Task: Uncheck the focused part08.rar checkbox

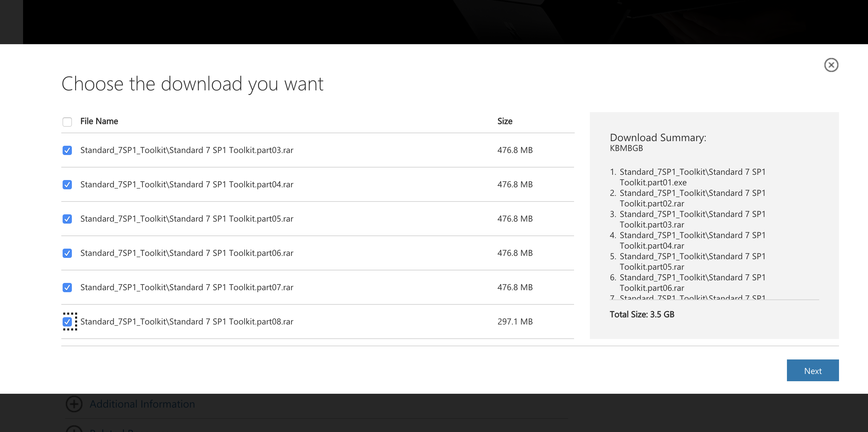Action: pyautogui.click(x=67, y=322)
